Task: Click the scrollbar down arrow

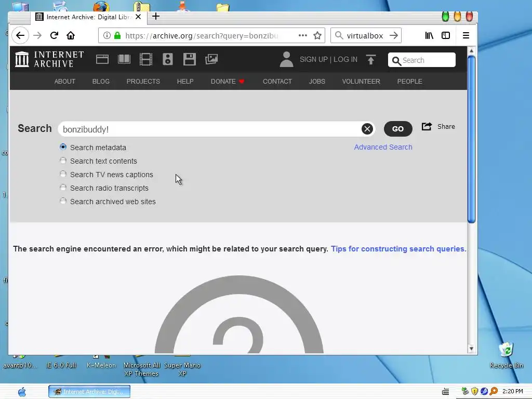Action: point(471,349)
